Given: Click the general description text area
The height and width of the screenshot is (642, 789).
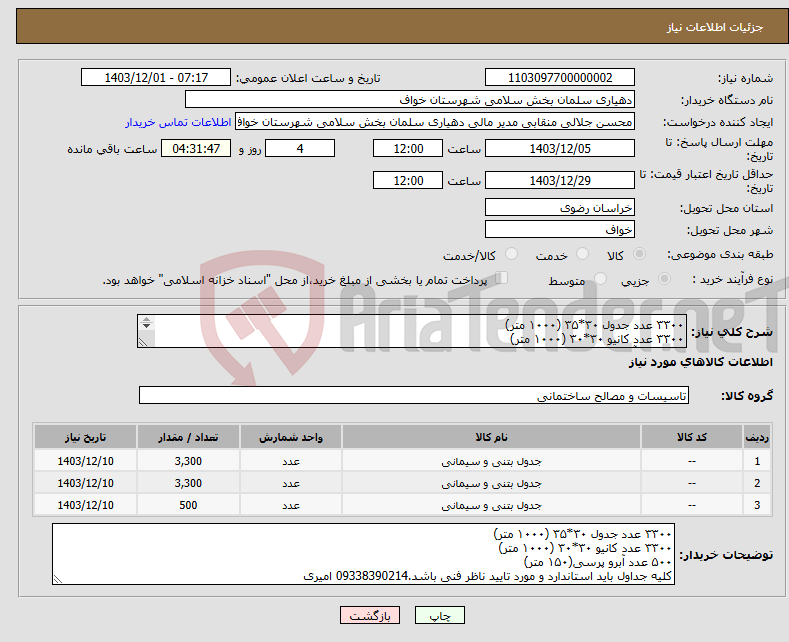Looking at the screenshot, I should (412, 331).
